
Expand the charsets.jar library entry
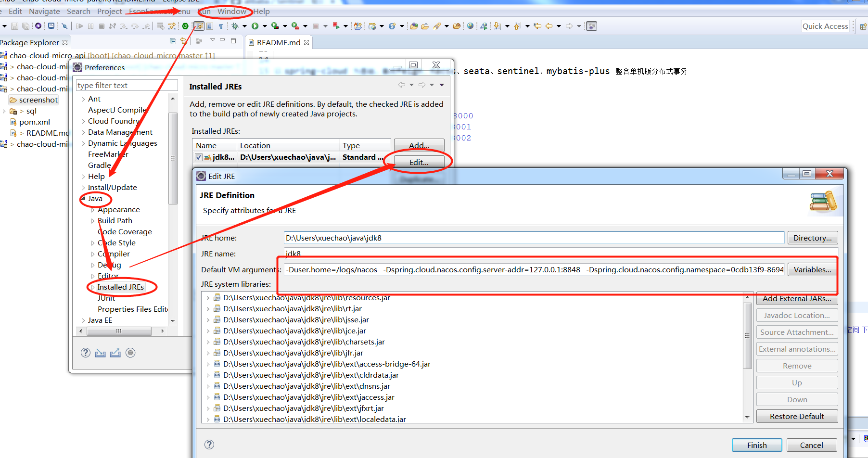point(208,342)
